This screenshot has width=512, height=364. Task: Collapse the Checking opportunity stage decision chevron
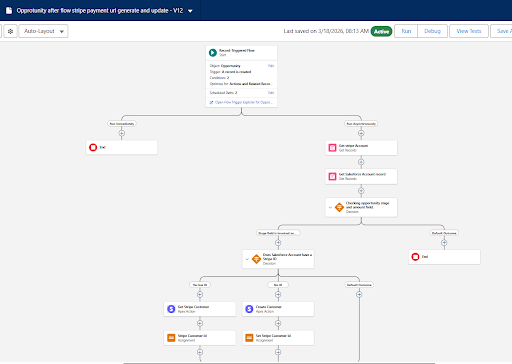point(330,207)
